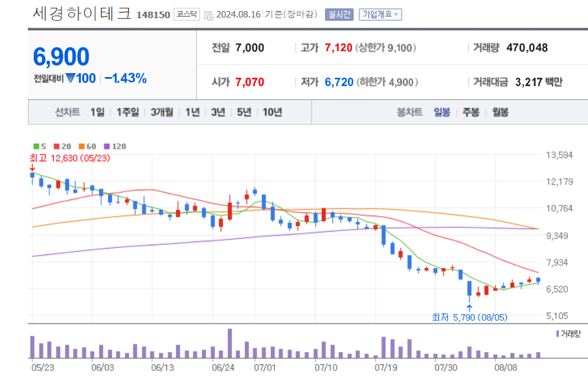Click the 코스닥 market badge
The height and width of the screenshot is (389, 588).
185,14
